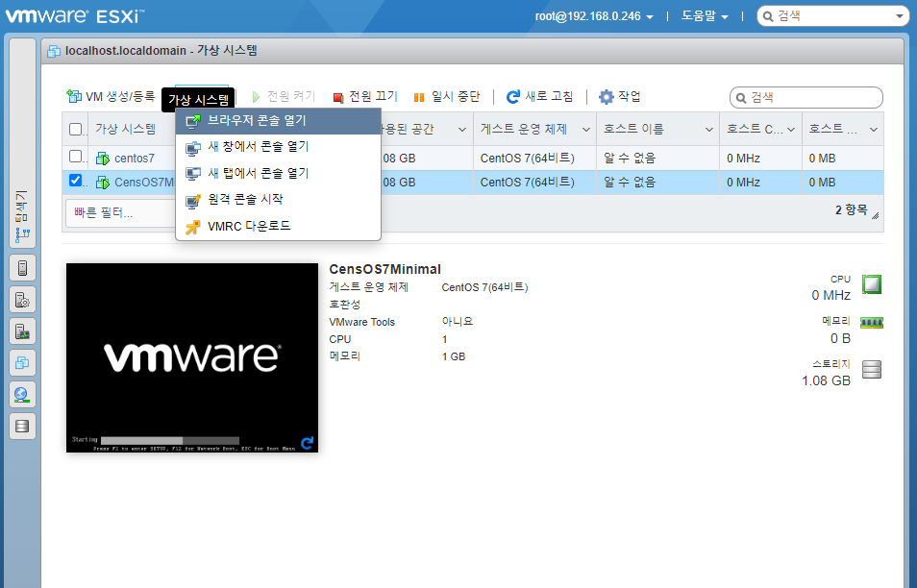Click the CPU chip icon
The width and height of the screenshot is (917, 588).
pyautogui.click(x=872, y=284)
